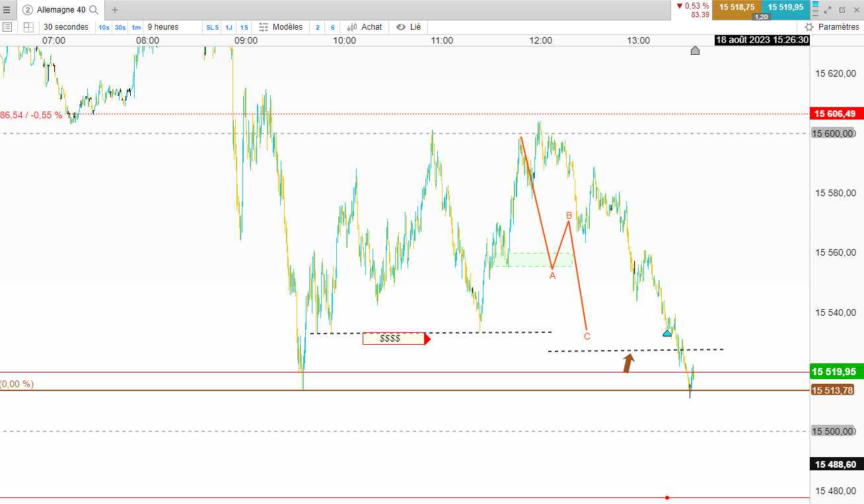Apply template shortcut 6
The height and width of the screenshot is (504, 864).
coord(332,27)
